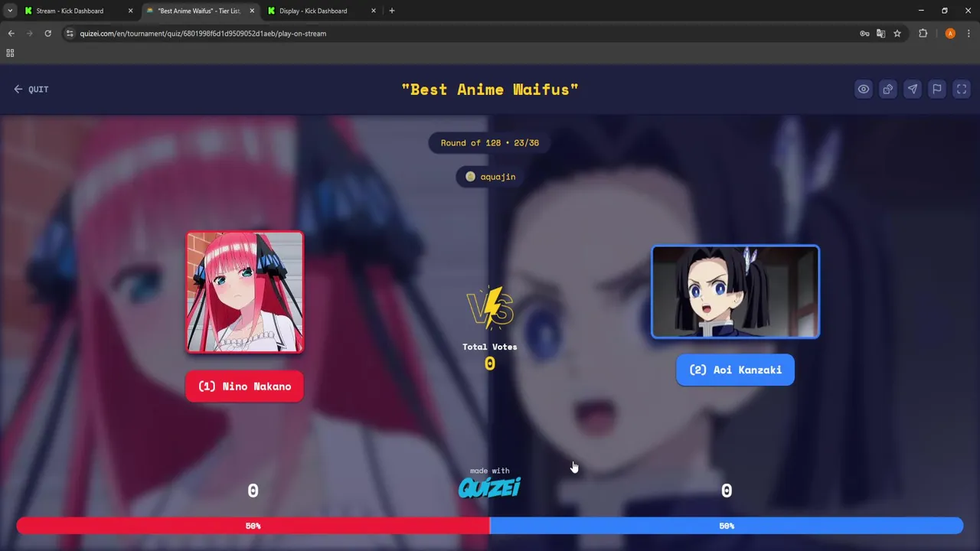Go forward in browser history

click(29, 34)
